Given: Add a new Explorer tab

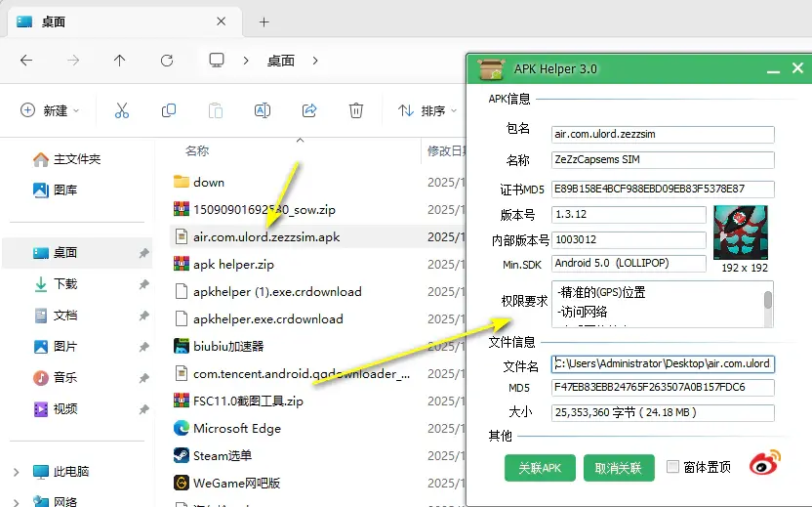Looking at the screenshot, I should pyautogui.click(x=264, y=21).
